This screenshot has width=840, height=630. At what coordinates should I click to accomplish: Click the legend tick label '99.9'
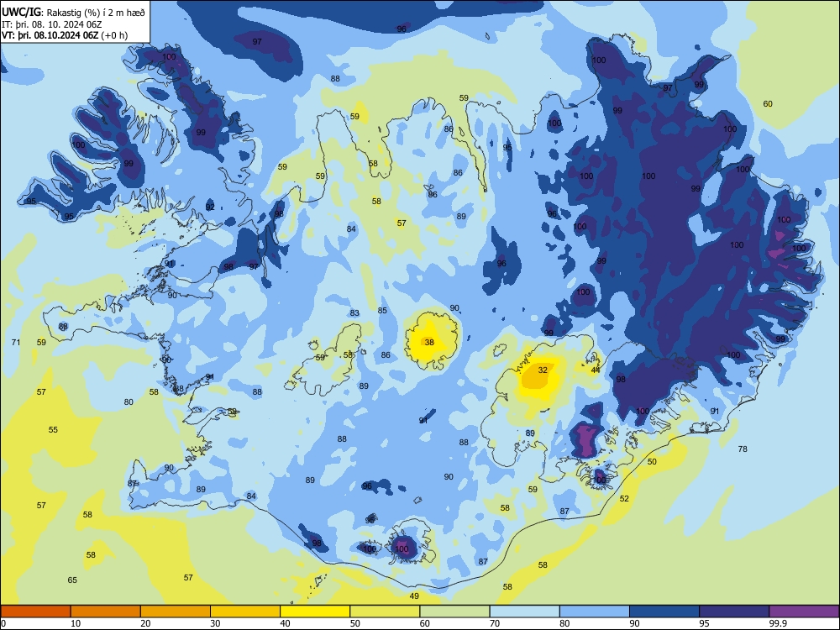click(778, 623)
